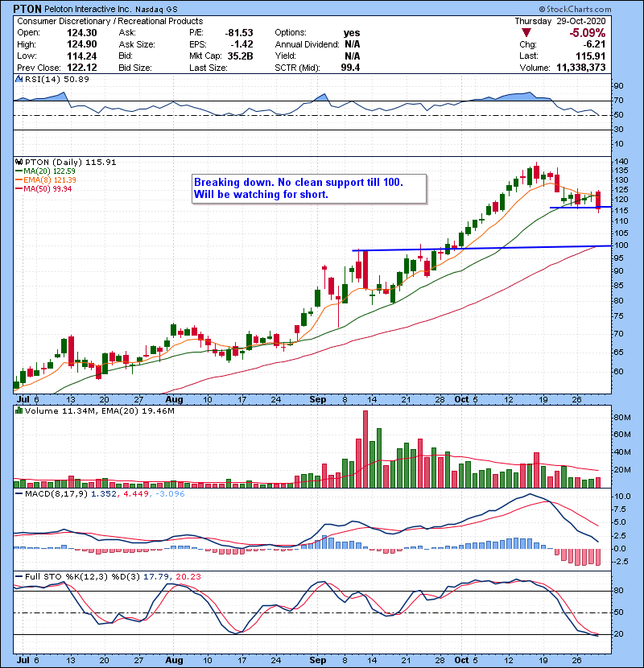
Task: Click the candlestick icon beside PTON (Daily)
Action: 19,162
